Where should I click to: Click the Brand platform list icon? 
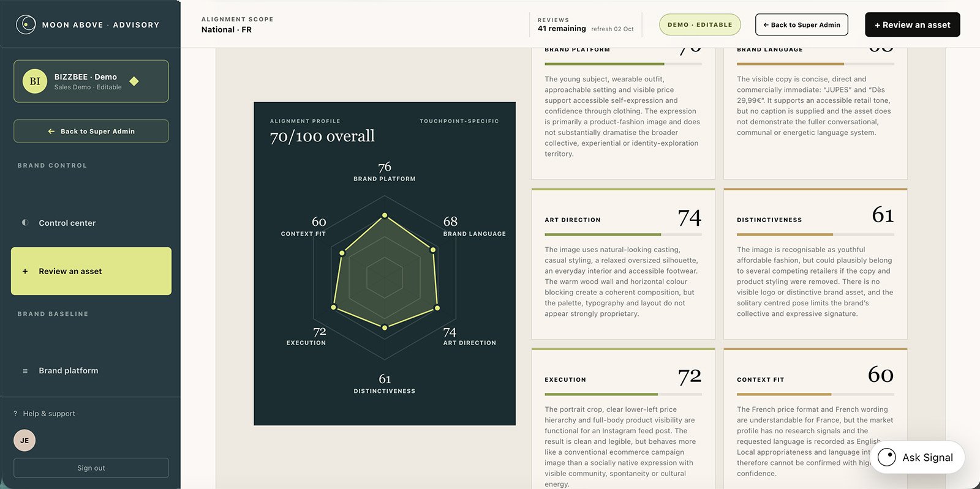(x=25, y=371)
